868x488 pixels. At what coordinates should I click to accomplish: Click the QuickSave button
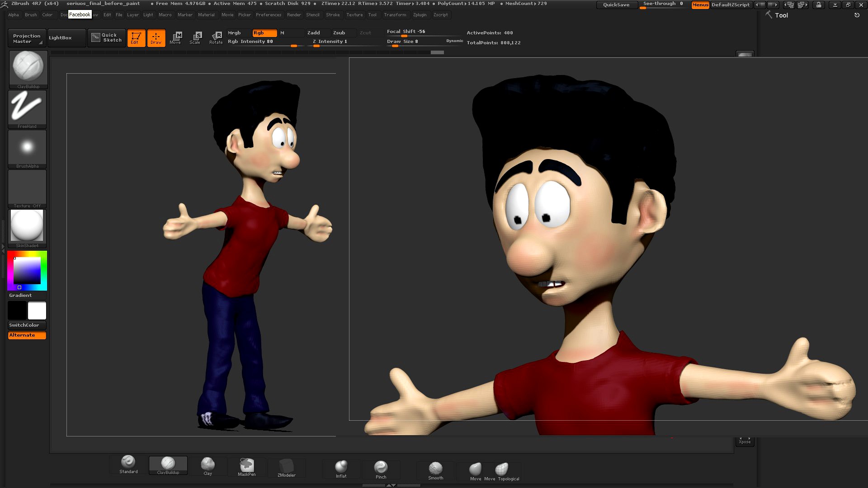(x=617, y=5)
